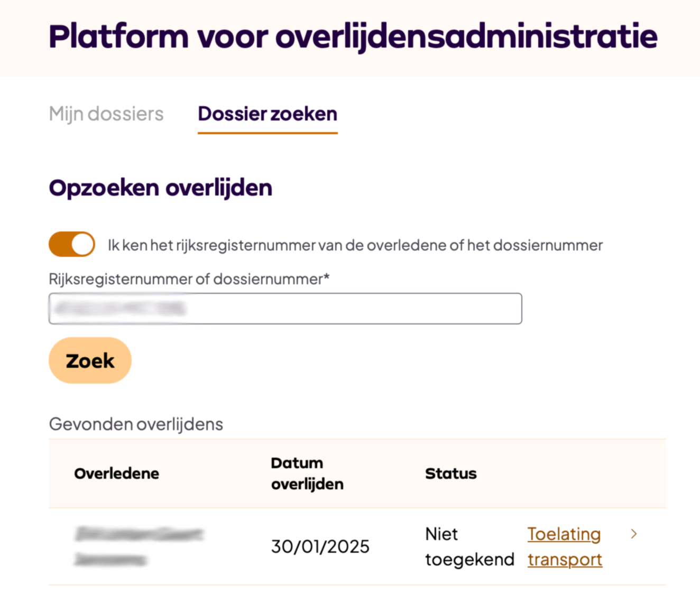Turn off the rijksregisternummer known toggle
Screen dimensions: 700x595
(x=72, y=245)
